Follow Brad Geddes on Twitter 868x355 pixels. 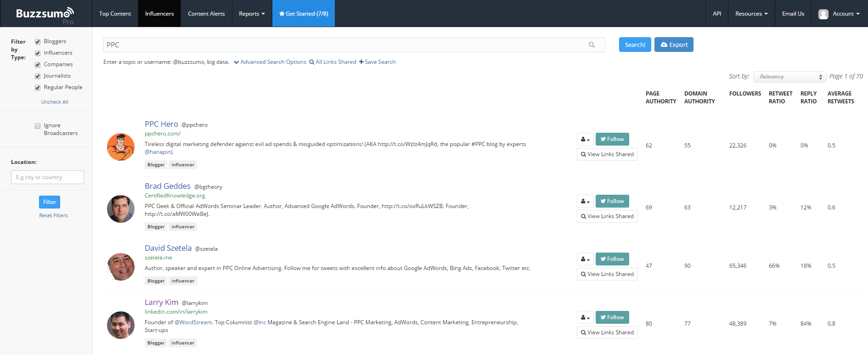click(612, 201)
